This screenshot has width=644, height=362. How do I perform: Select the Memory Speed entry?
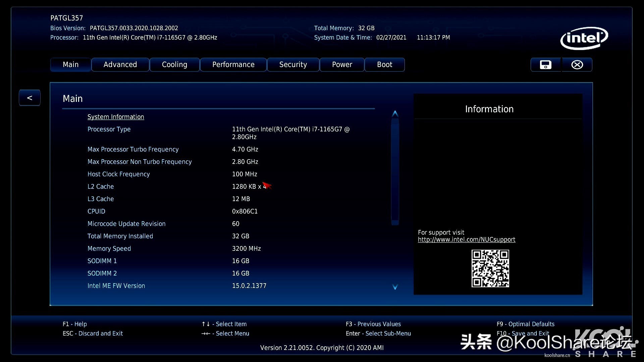click(x=109, y=248)
